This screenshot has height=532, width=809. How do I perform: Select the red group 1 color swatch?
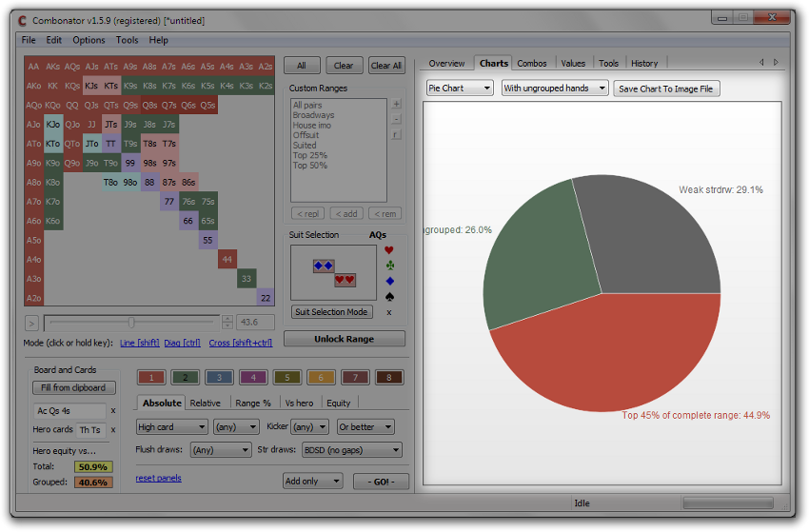[152, 378]
